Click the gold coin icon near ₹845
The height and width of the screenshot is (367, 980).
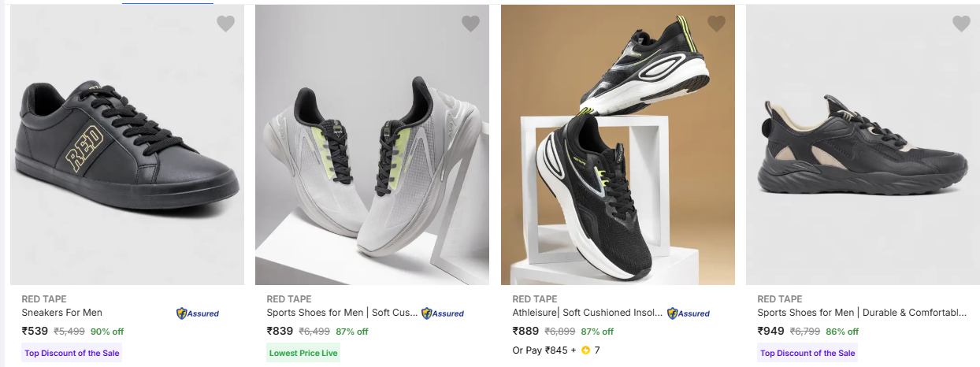585,350
